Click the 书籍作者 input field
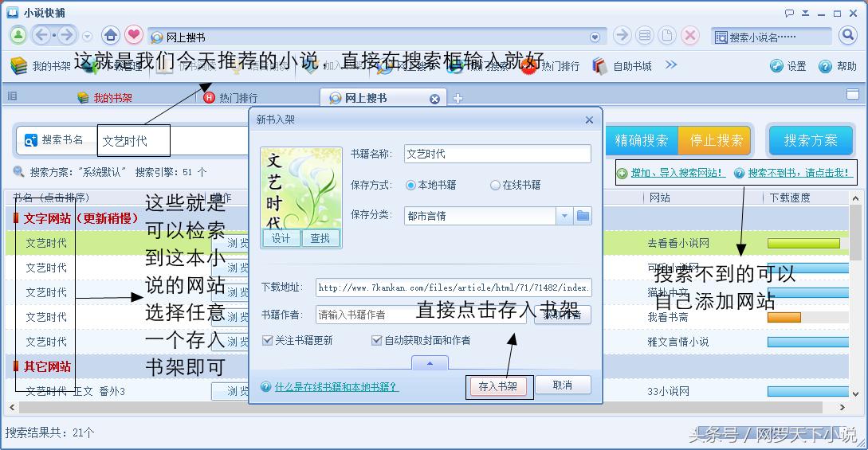Image resolution: width=868 pixels, height=450 pixels. pos(421,315)
